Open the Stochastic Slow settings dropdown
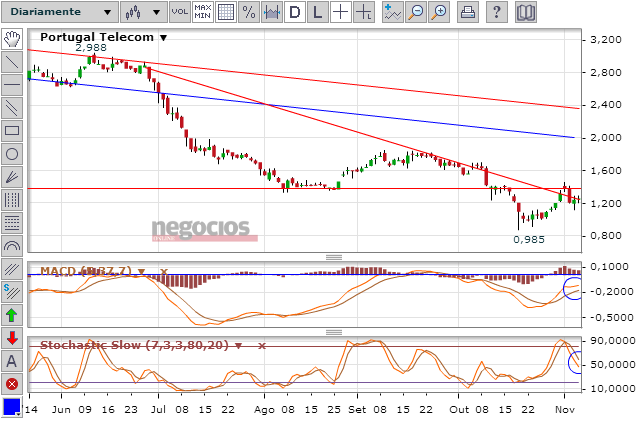Screen dimensions: 639x423 pos(239,346)
